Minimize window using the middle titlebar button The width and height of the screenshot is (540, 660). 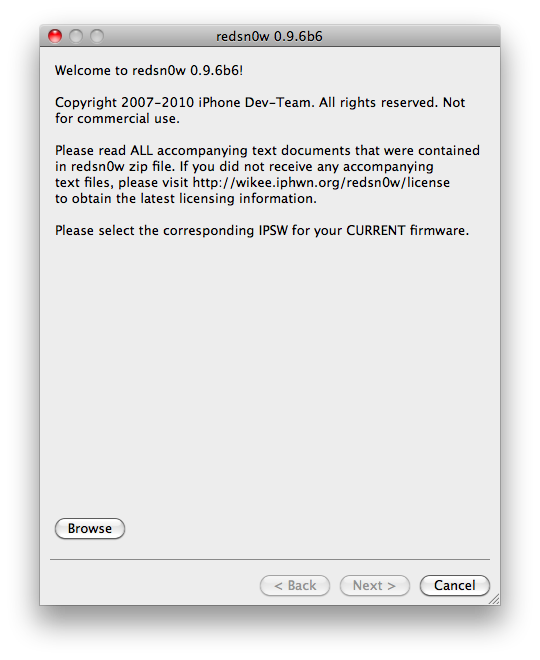[x=76, y=36]
